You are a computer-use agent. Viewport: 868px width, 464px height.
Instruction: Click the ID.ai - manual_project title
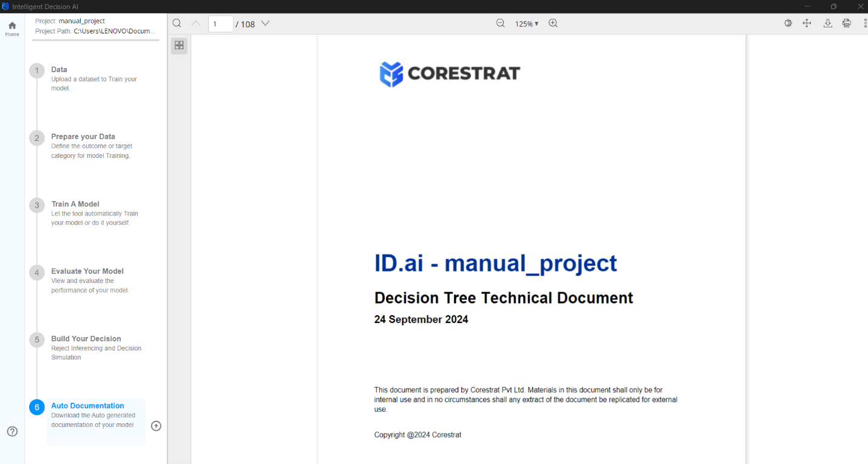click(x=495, y=264)
